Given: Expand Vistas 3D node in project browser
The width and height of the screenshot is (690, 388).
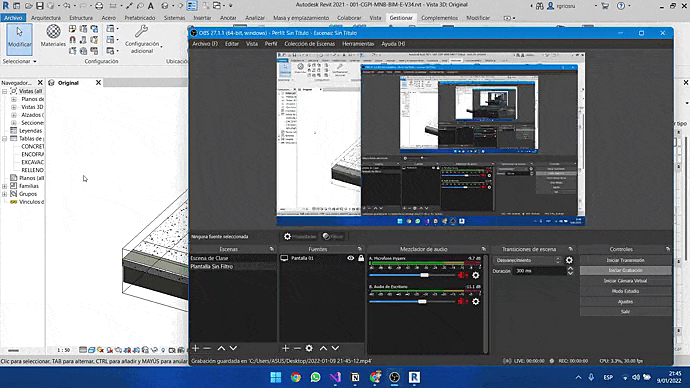Looking at the screenshot, I should coord(14,107).
